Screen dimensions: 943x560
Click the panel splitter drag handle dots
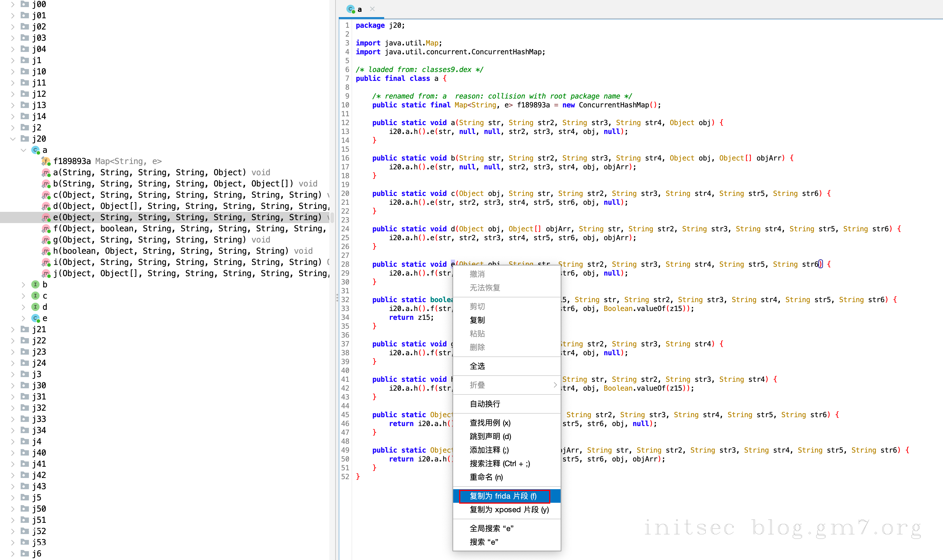coord(337,298)
